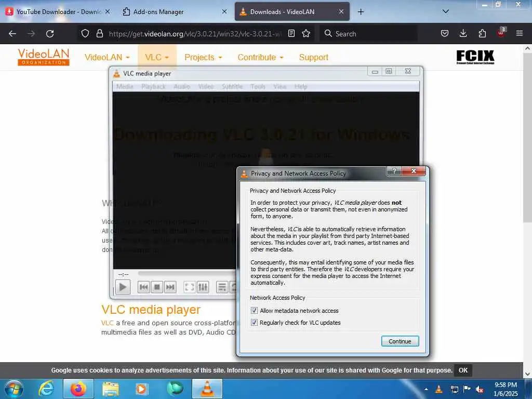This screenshot has height=399, width=532.
Task: Close the YouTube Downloader tab
Action: (108, 11)
